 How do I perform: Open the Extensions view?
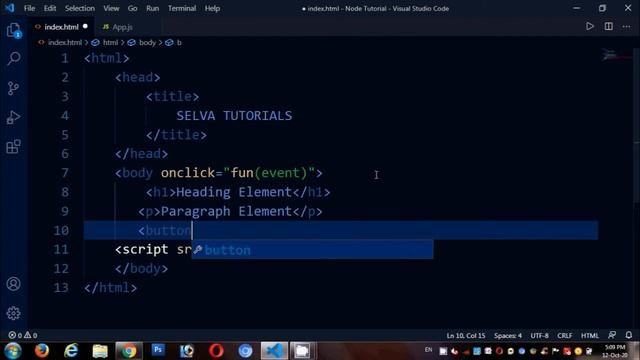pyautogui.click(x=13, y=147)
